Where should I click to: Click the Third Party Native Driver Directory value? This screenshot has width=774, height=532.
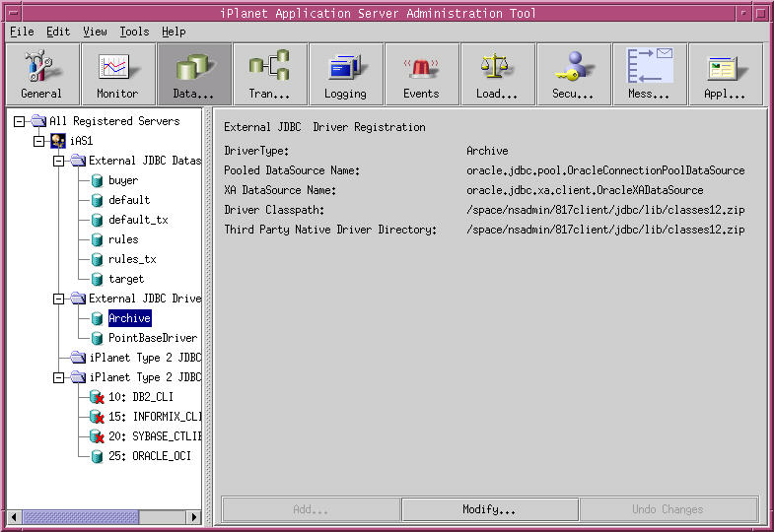click(x=605, y=230)
